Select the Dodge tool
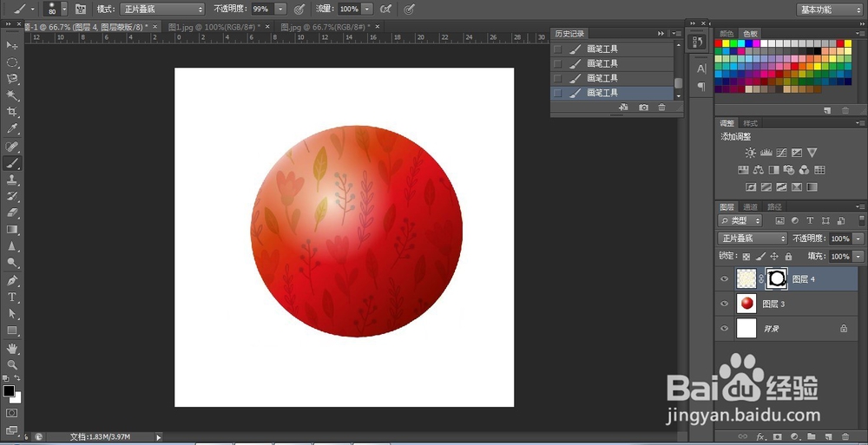The width and height of the screenshot is (868, 445). point(12,263)
